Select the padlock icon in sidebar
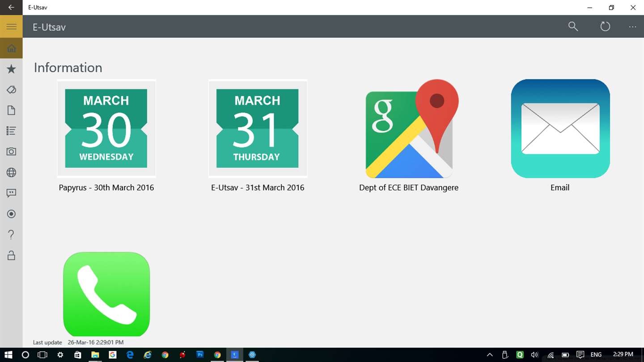644x362 pixels. point(11,255)
